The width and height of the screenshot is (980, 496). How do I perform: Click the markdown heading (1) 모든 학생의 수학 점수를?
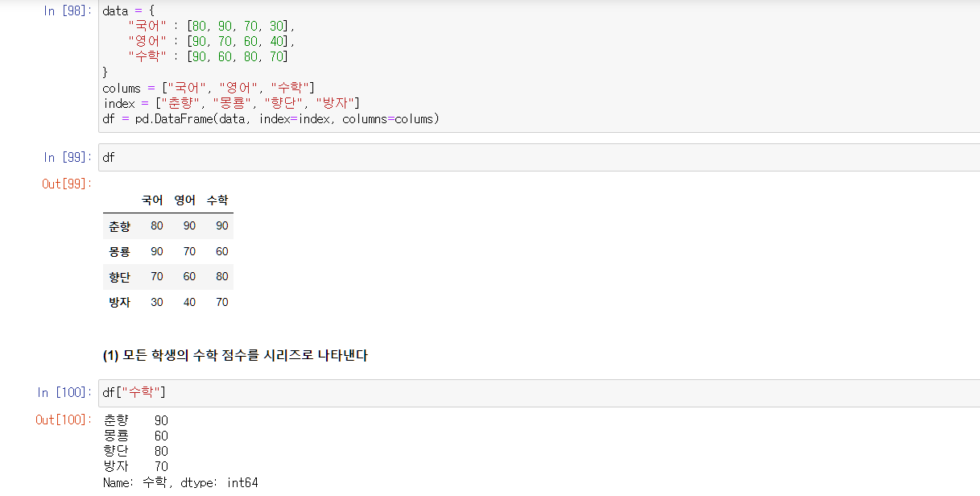tap(235, 356)
